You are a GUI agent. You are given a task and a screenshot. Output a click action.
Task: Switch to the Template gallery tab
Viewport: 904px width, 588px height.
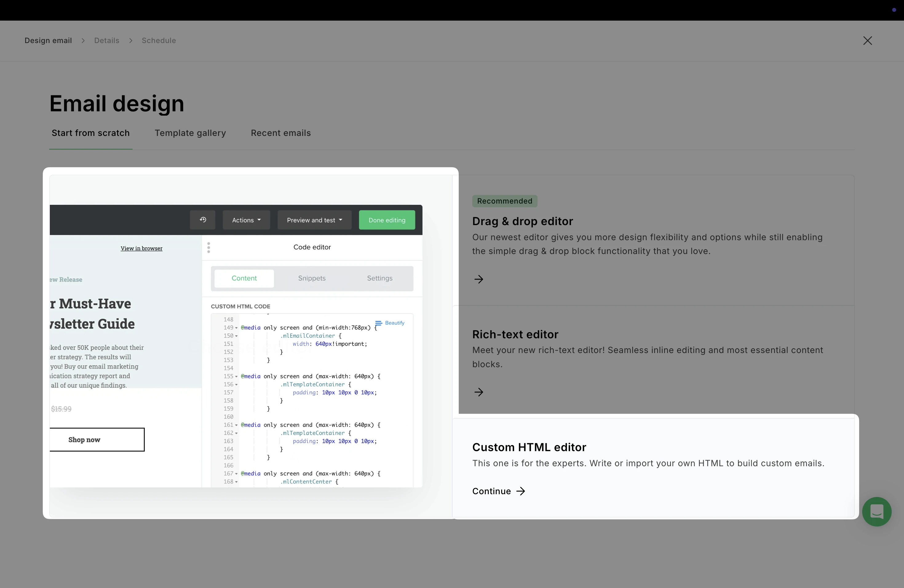[190, 133]
